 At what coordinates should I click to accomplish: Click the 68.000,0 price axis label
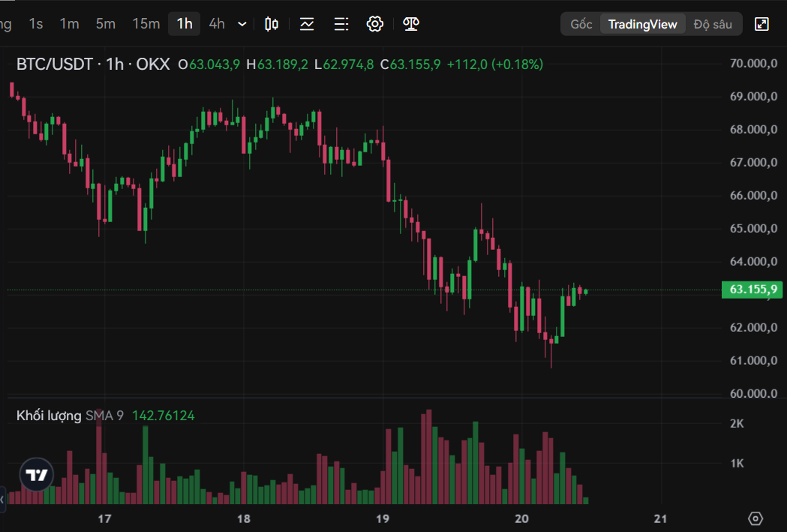[x=753, y=130]
